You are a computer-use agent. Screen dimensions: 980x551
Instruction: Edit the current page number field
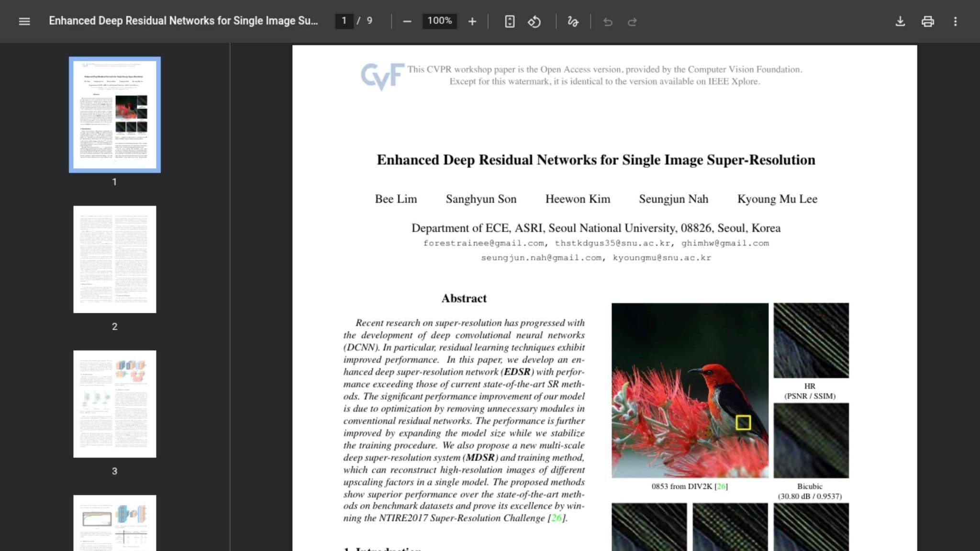[x=344, y=21]
